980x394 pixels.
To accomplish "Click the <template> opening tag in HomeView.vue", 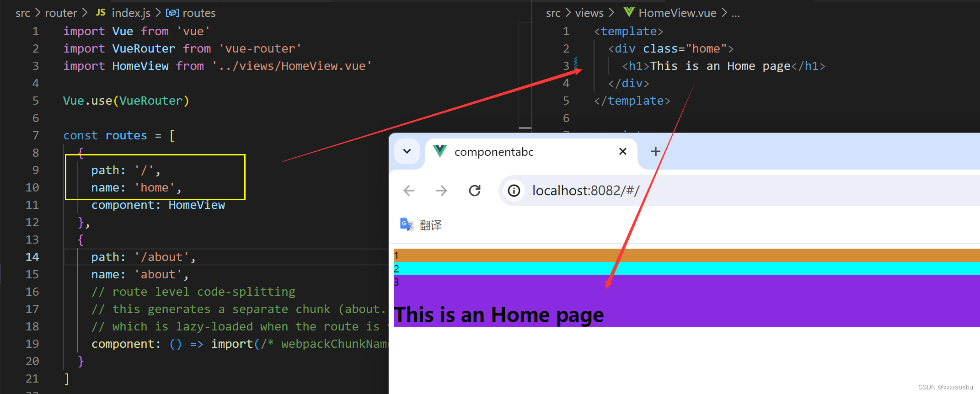I will click(x=628, y=31).
